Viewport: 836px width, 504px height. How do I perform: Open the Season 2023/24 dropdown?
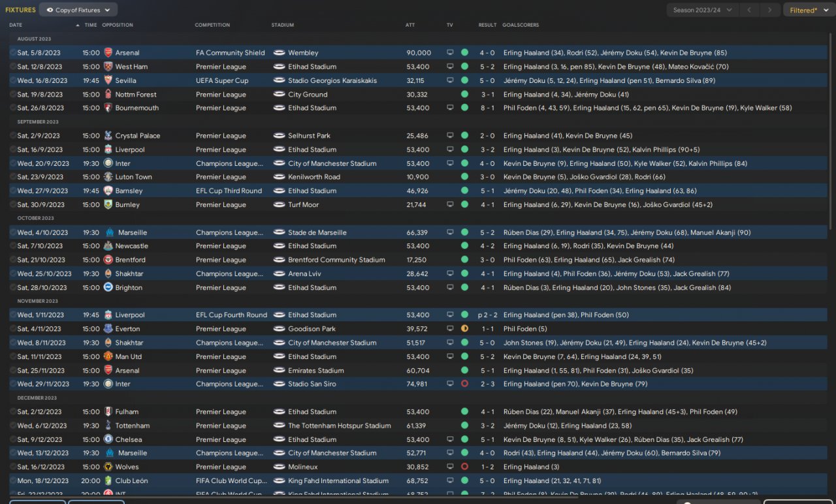703,10
